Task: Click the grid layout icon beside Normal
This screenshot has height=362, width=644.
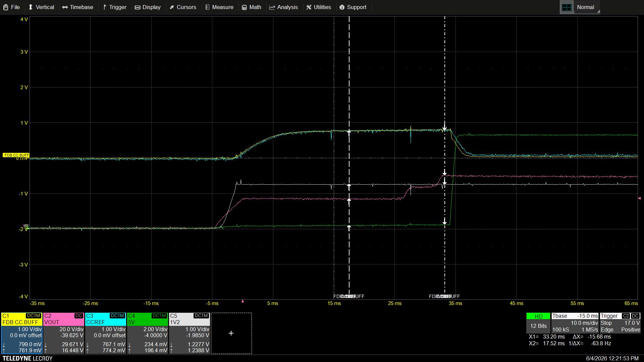Action: point(567,7)
